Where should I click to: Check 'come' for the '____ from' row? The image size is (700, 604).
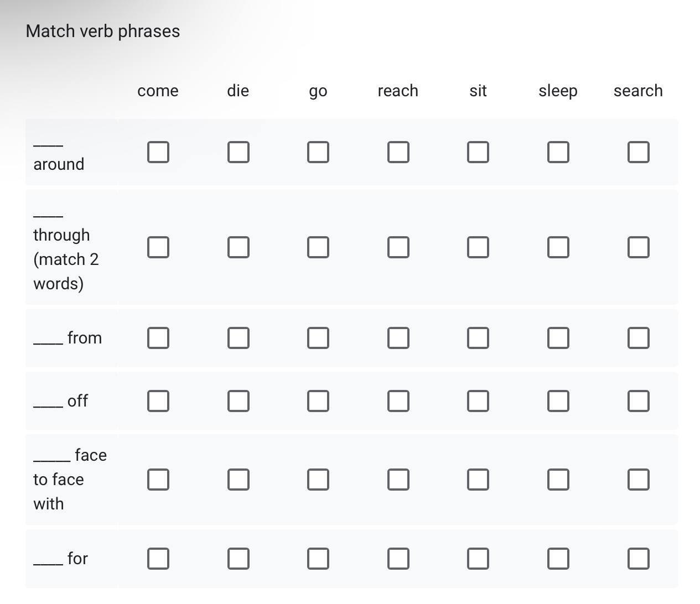(x=158, y=338)
